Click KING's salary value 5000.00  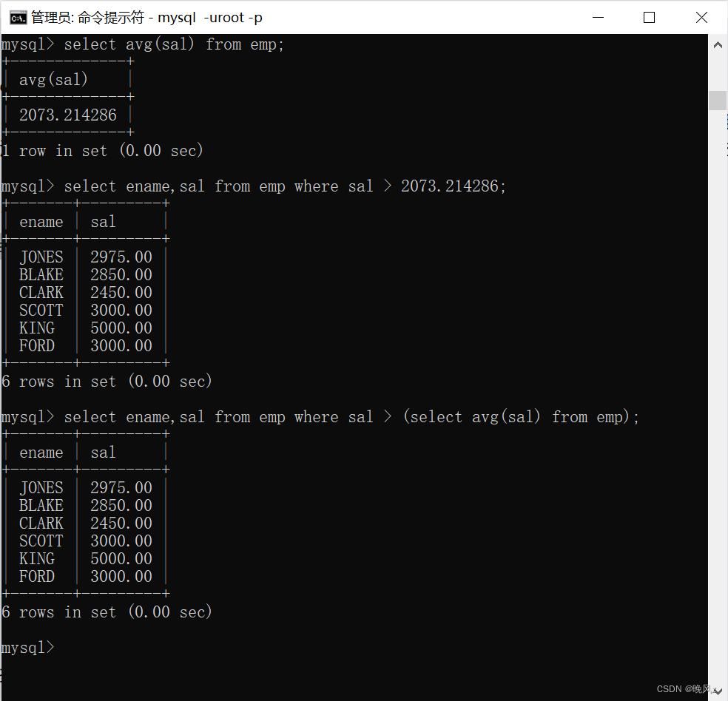pyautogui.click(x=121, y=328)
